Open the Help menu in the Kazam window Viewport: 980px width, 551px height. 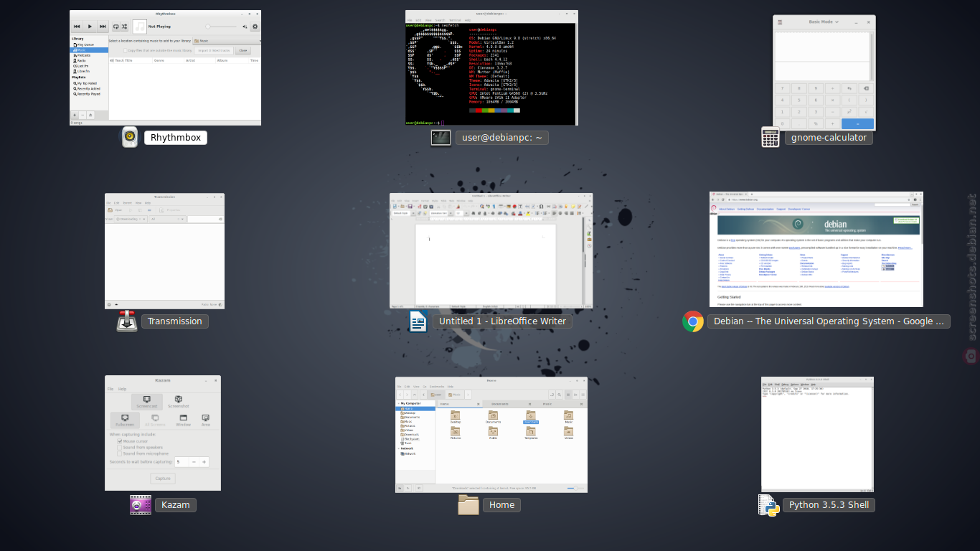123,389
